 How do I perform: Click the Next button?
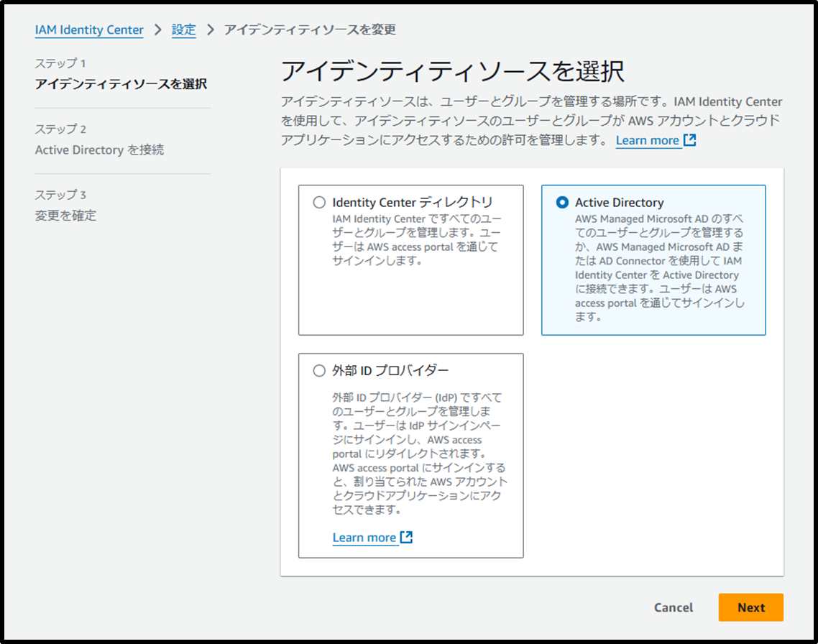750,607
